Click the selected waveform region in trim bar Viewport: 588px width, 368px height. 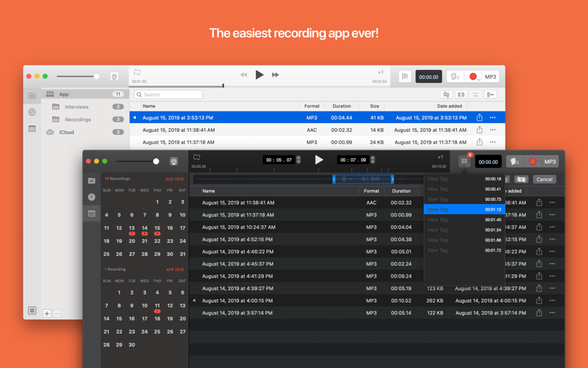[x=363, y=179]
